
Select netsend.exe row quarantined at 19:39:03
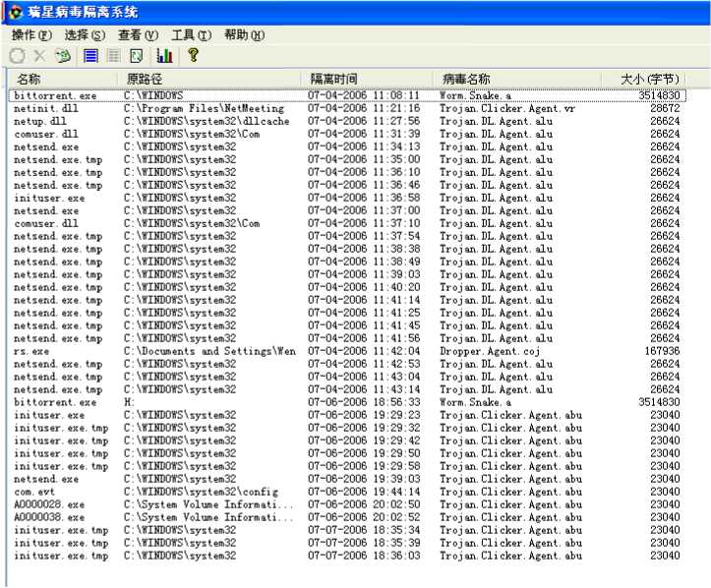347,479
